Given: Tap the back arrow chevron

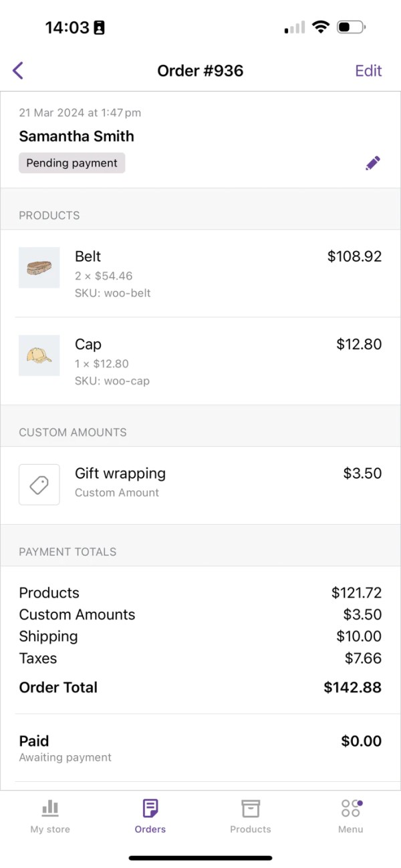Looking at the screenshot, I should tap(18, 70).
